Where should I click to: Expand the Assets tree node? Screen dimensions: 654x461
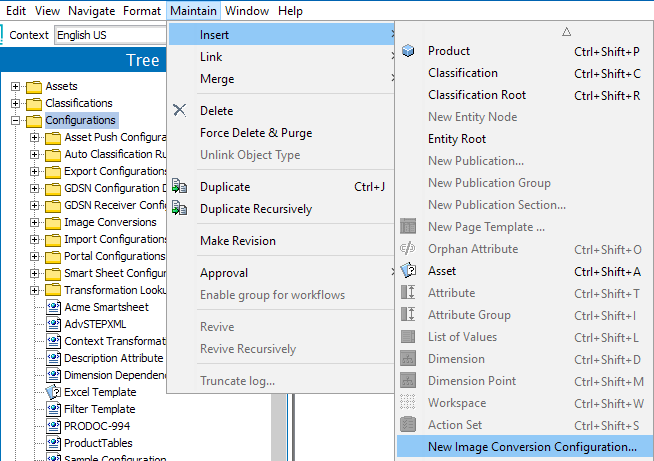coord(16,87)
